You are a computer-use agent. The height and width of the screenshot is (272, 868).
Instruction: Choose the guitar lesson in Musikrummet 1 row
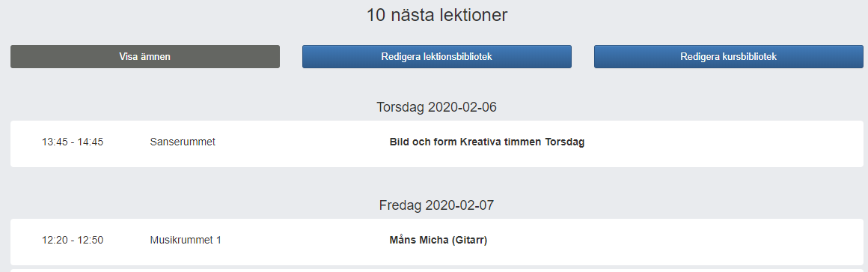[x=437, y=242]
